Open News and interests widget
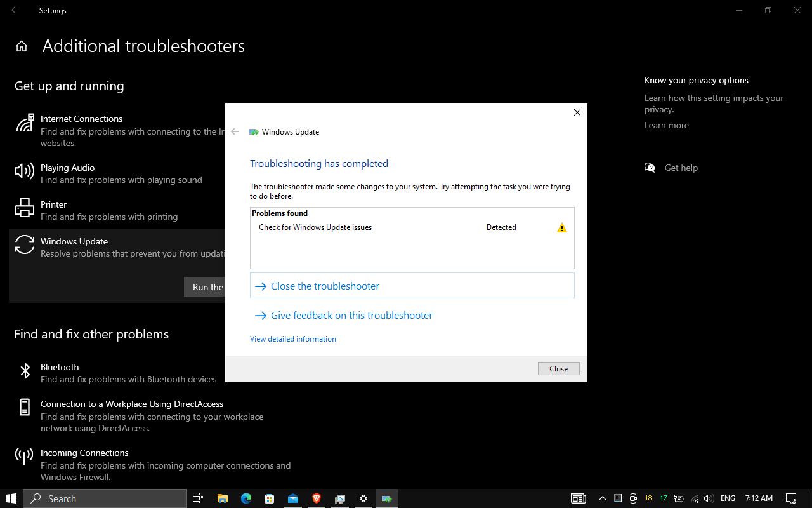 [578, 498]
